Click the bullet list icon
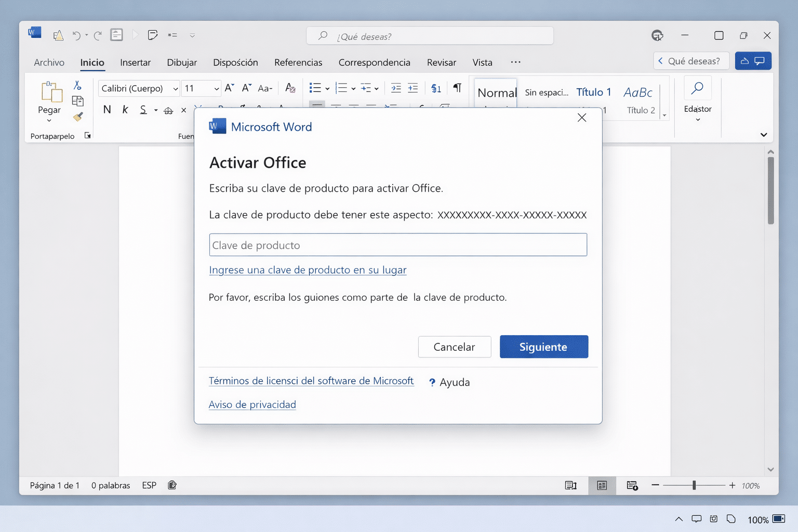Screen dimensions: 798x532 (316, 88)
